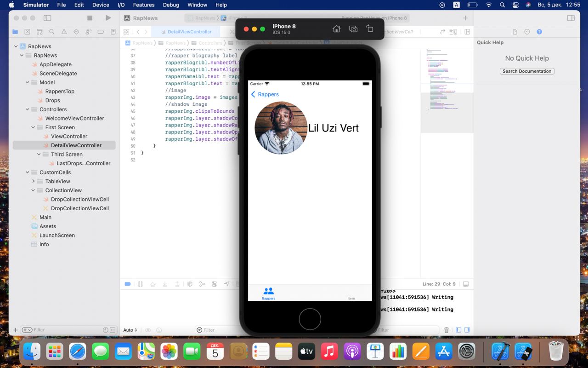
Task: Collapse the CollectionView group
Action: click(x=33, y=190)
